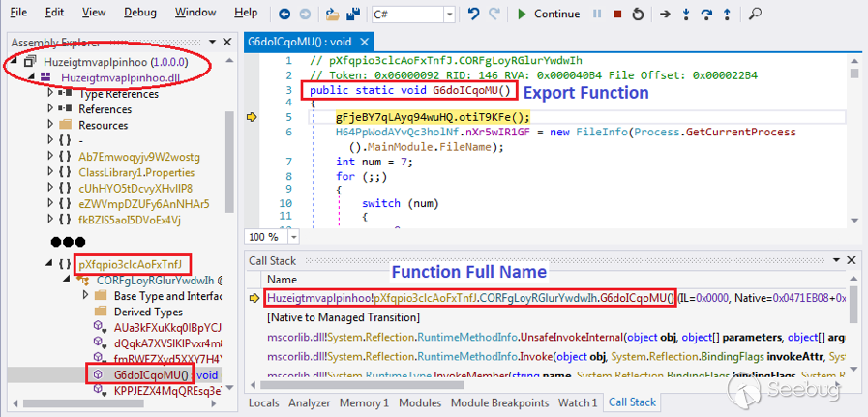Click the code editor vertical scrollbar
The image size is (868, 417).
coord(854,74)
